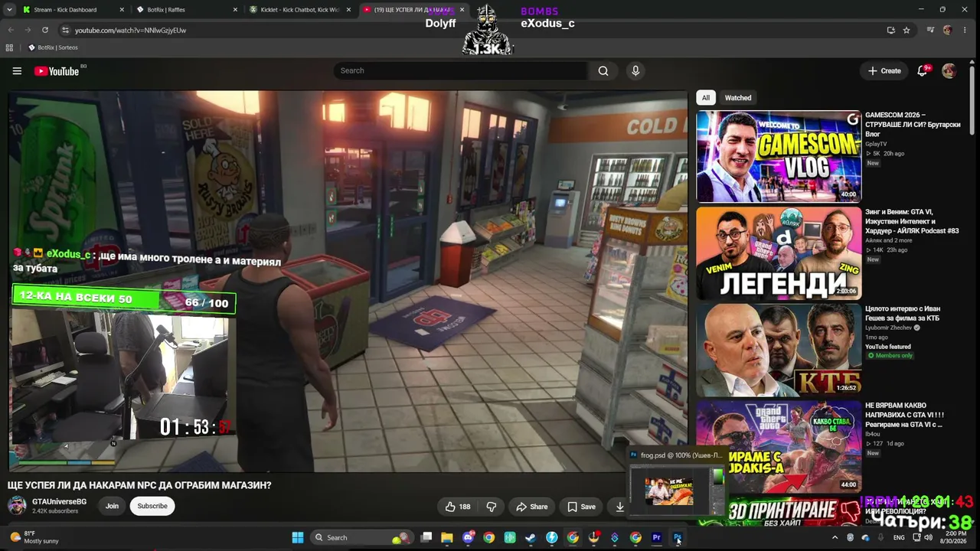
Task: Open Task View on the taskbar
Action: (x=426, y=538)
